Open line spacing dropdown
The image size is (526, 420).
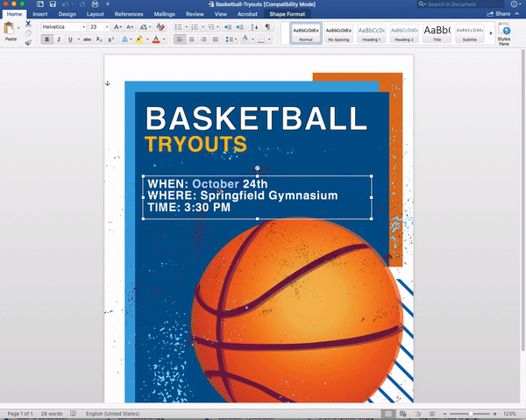[231, 39]
